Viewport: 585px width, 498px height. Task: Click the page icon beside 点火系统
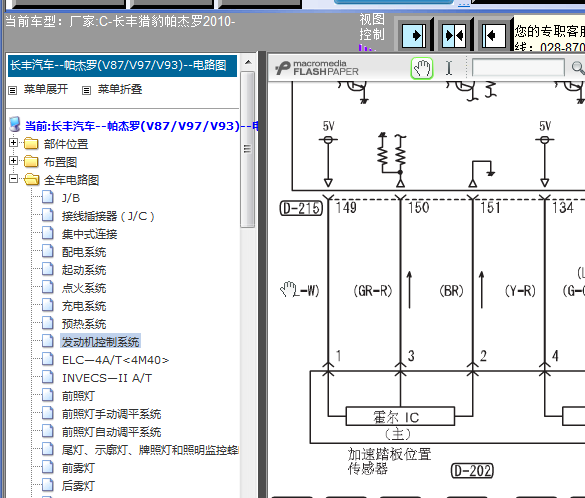48,286
